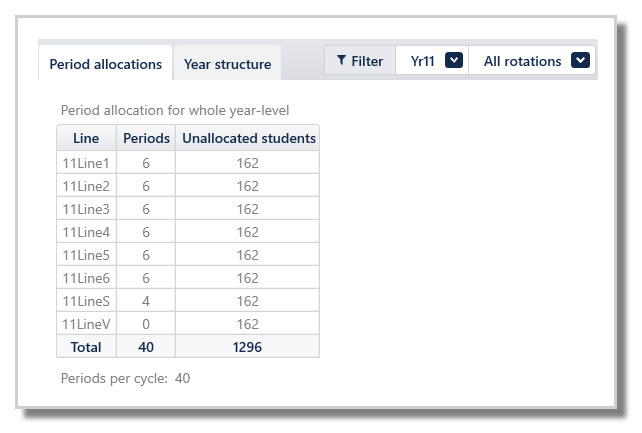Switch to the Year structure tab
This screenshot has width=642, height=433.
click(227, 64)
